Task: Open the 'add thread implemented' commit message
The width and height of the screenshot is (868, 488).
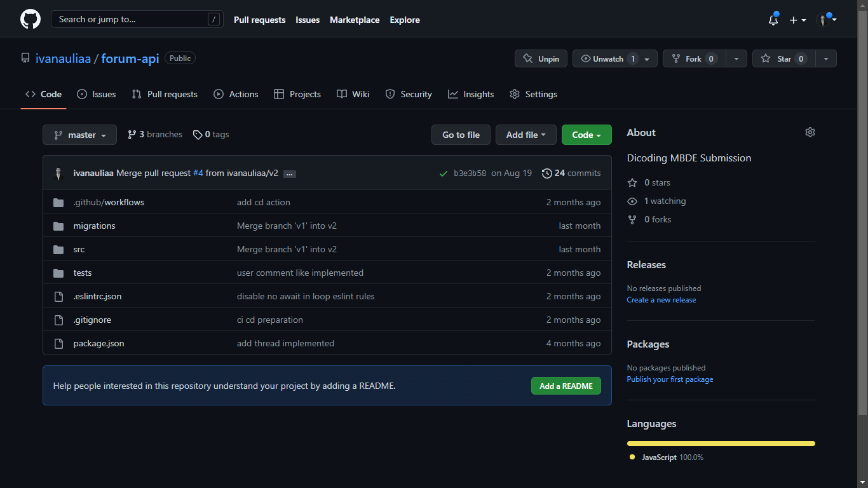Action: pos(285,343)
